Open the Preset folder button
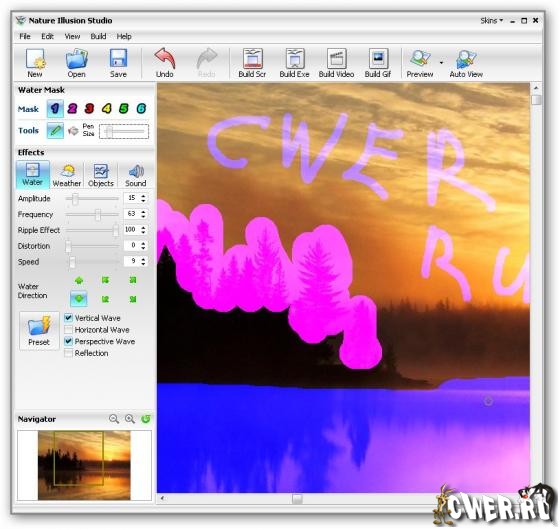560x529 pixels. pyautogui.click(x=39, y=330)
